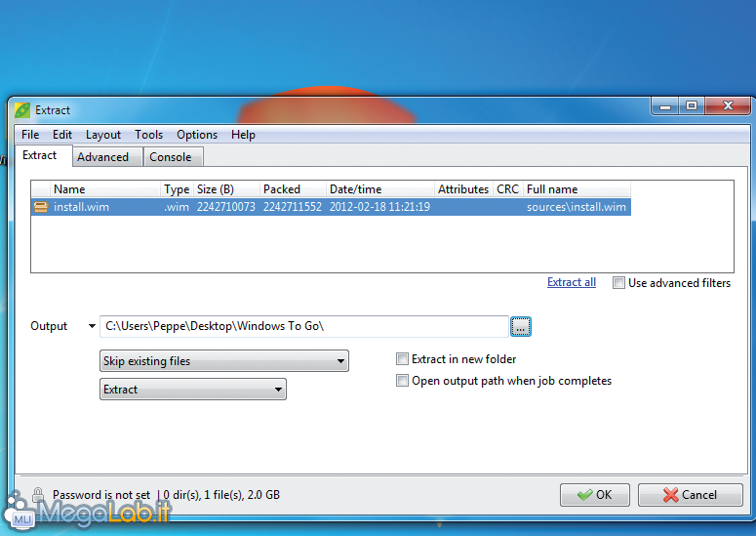Sort list by Packed column header
Screen dimensions: 756x536
click(294, 189)
